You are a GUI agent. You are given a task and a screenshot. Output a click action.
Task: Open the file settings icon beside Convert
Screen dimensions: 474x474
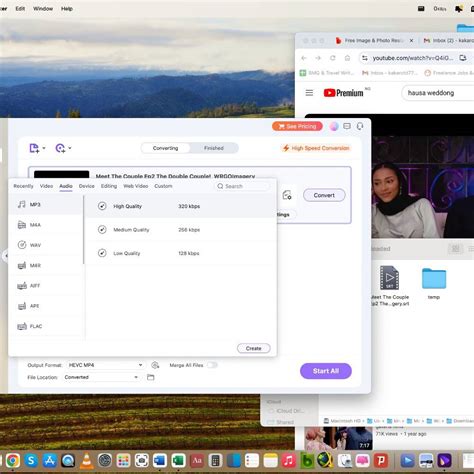(287, 195)
